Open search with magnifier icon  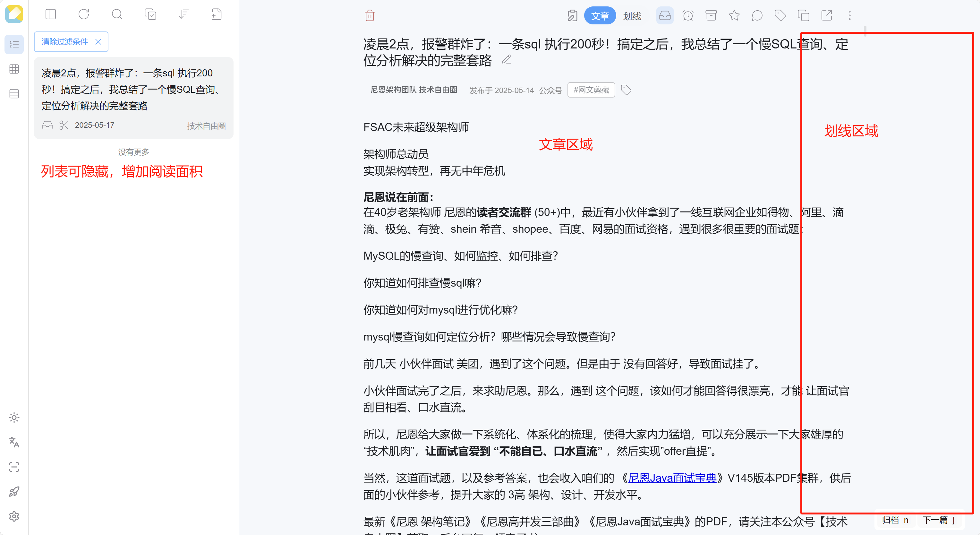tap(117, 14)
